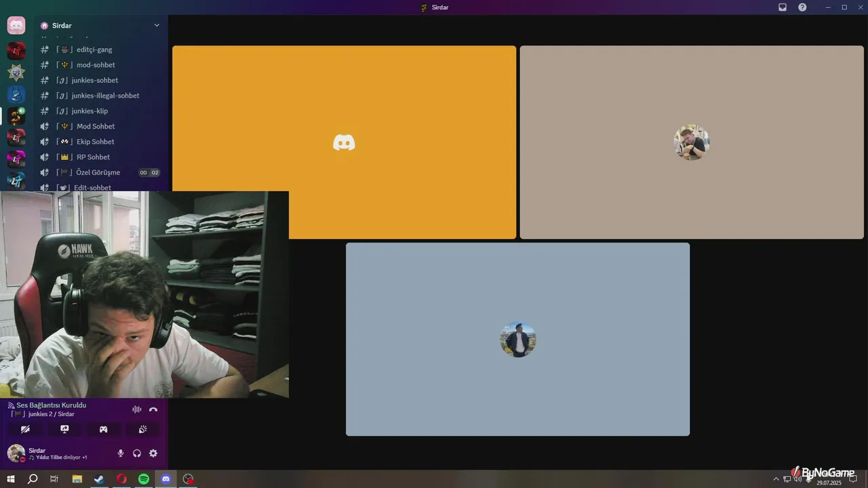Click the 00 02 user limit badge
The image size is (868, 488).
point(149,173)
